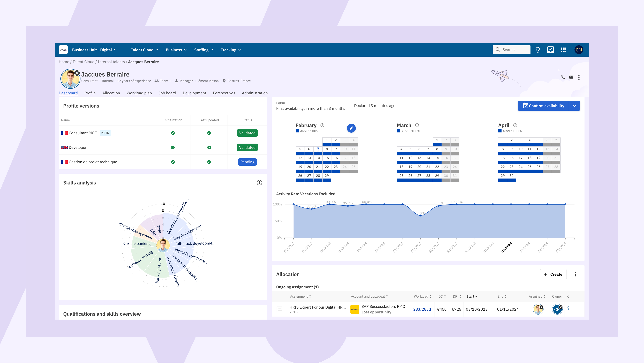Click the location pin icon near Castres
This screenshot has height=363, width=644.
224,81
